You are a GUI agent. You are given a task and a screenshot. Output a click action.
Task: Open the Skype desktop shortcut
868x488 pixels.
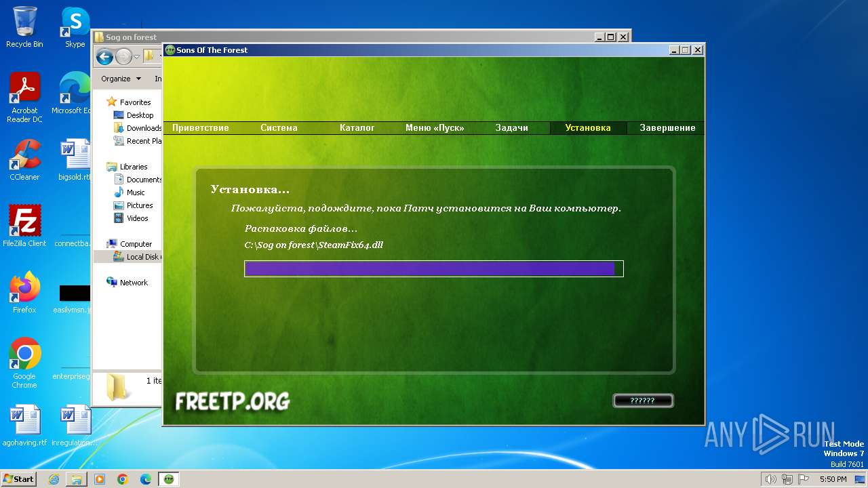coord(75,27)
